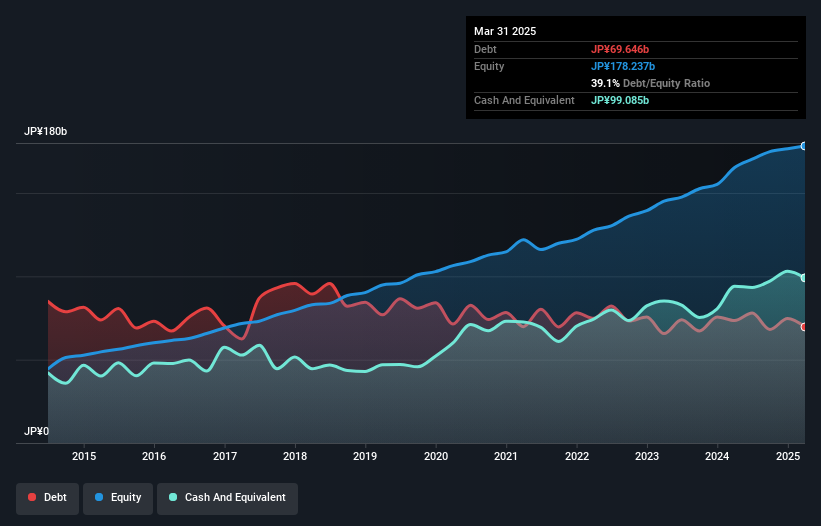Click the Debt value JP¥69.646b in tooltip
Screen dimensions: 821x526
pyautogui.click(x=621, y=49)
